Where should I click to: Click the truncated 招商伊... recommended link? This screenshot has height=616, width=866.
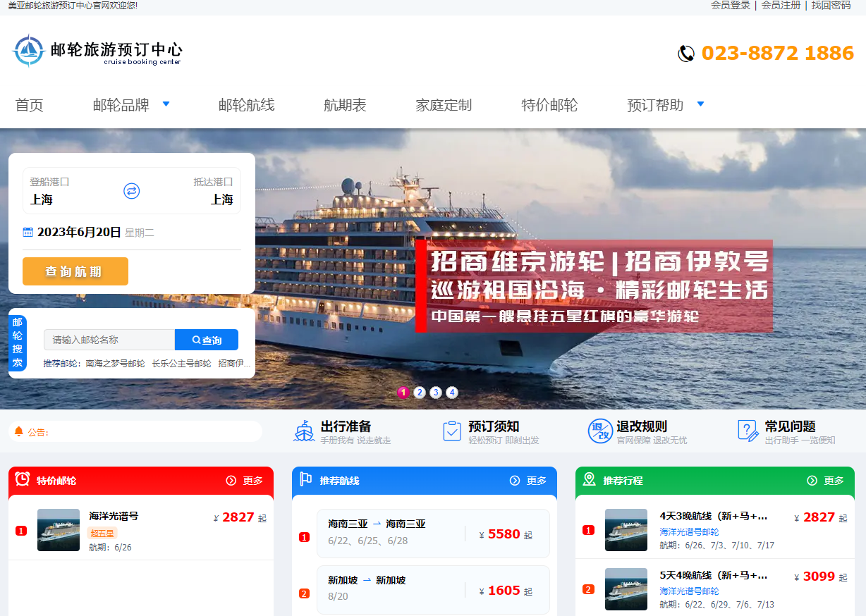coord(235,364)
